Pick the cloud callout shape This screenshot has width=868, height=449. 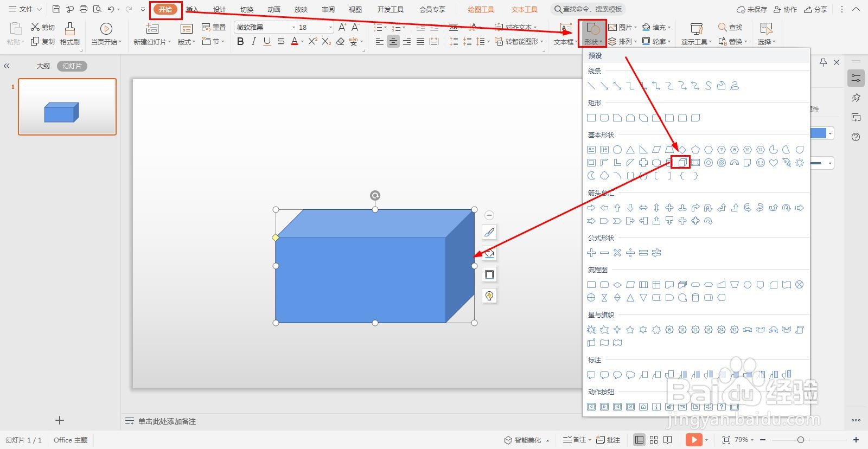pyautogui.click(x=630, y=375)
